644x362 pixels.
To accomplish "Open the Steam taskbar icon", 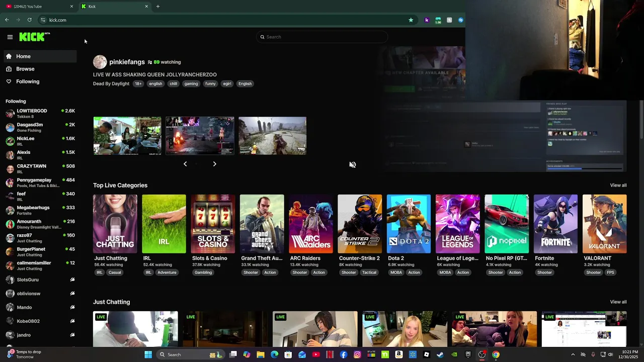I will click(440, 354).
